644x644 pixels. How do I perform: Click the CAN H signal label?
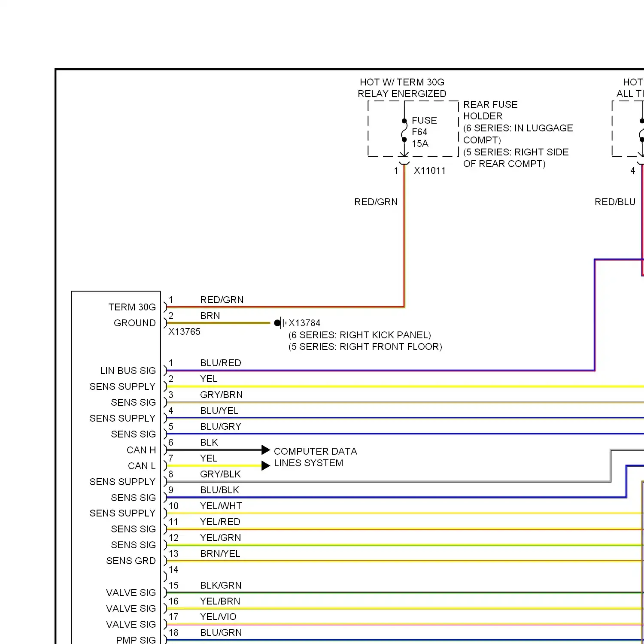click(141, 450)
